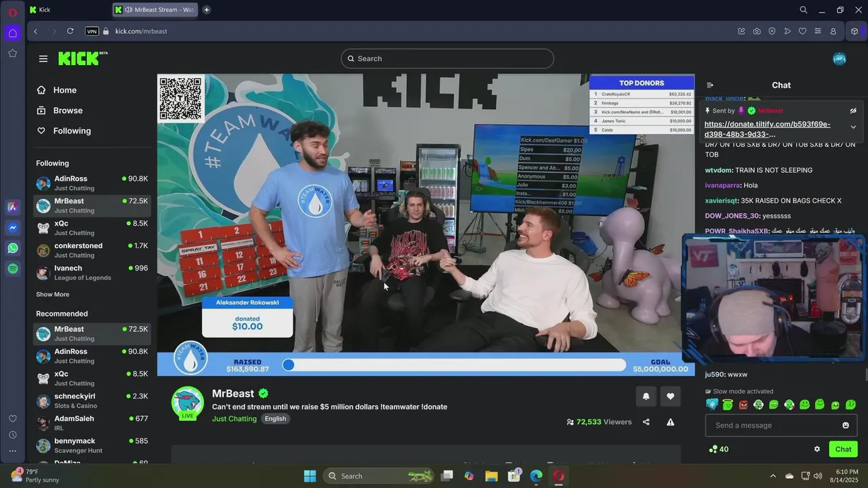Switch to the Kick browser tab
868x488 pixels.
[x=68, y=9]
